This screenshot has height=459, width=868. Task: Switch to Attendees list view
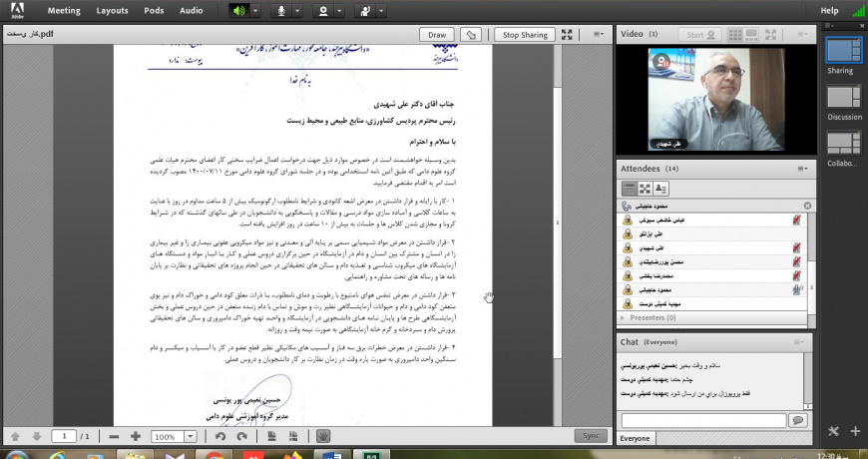(630, 189)
